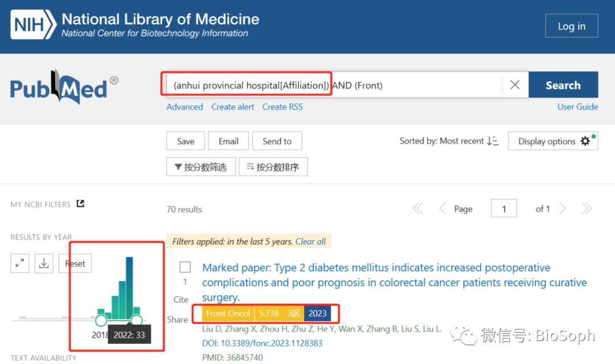
Task: Click the Log in button
Action: coord(571,26)
